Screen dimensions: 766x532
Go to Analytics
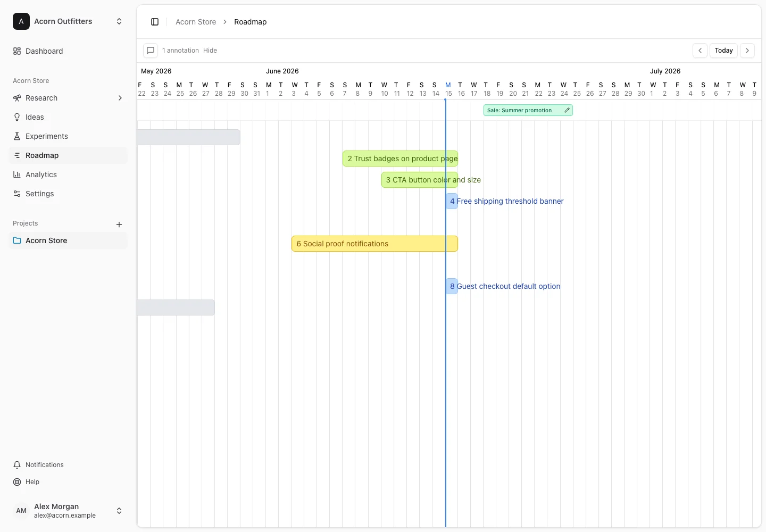(x=68, y=174)
